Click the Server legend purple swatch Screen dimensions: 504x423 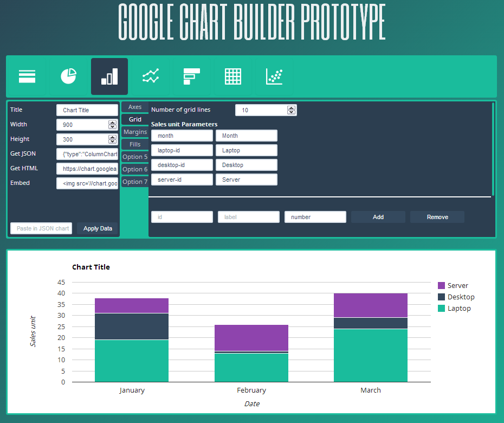click(x=441, y=285)
